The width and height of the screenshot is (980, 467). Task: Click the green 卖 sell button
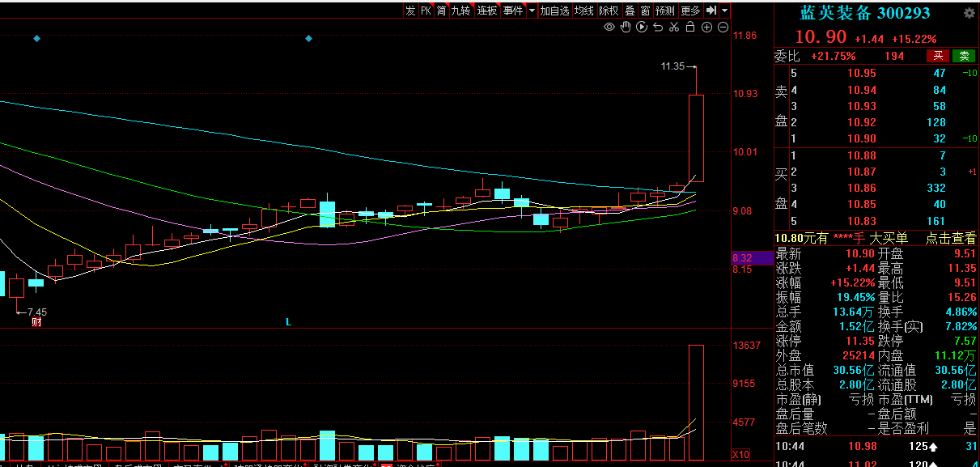pyautogui.click(x=964, y=56)
